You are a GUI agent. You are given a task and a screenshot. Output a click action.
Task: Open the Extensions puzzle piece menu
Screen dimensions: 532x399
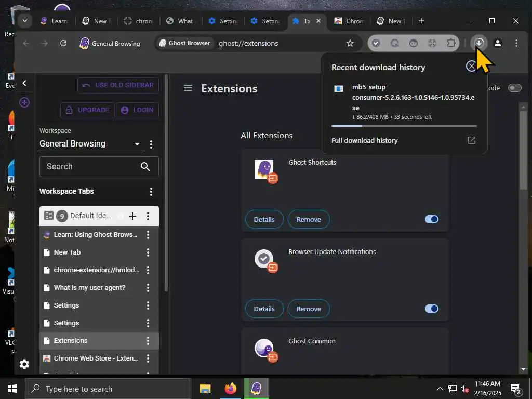click(x=451, y=43)
